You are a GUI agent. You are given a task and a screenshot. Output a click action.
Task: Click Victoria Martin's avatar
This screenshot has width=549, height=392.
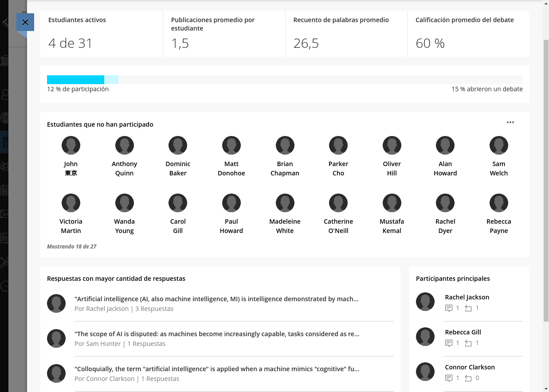pyautogui.click(x=71, y=203)
